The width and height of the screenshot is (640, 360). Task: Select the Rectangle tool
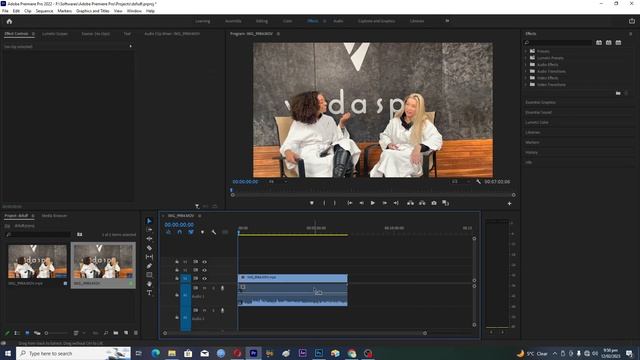(x=149, y=275)
